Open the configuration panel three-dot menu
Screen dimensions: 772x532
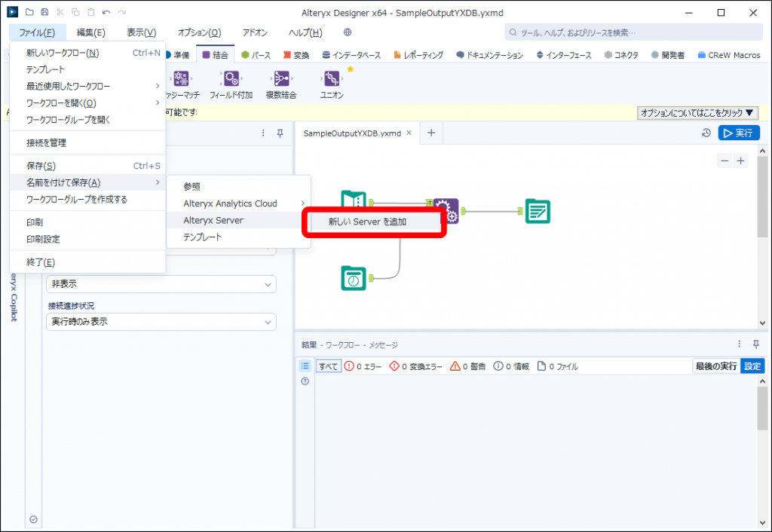[263, 133]
